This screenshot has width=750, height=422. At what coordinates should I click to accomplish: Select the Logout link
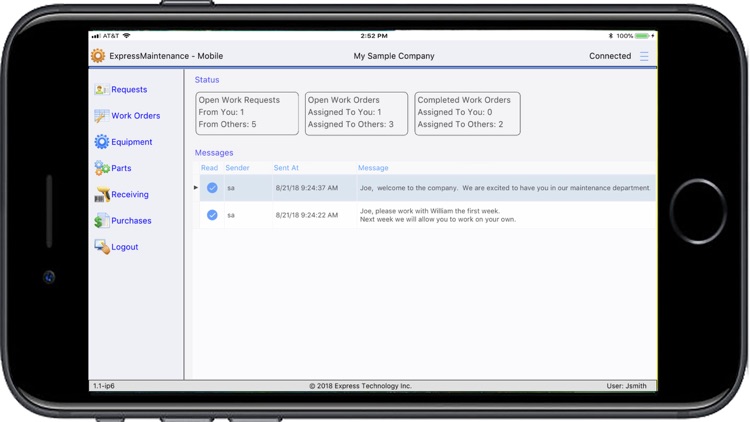pyautogui.click(x=125, y=247)
